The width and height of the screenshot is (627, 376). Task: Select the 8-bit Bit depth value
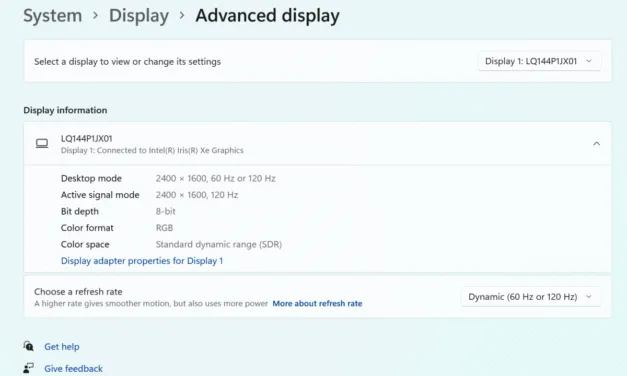point(166,211)
